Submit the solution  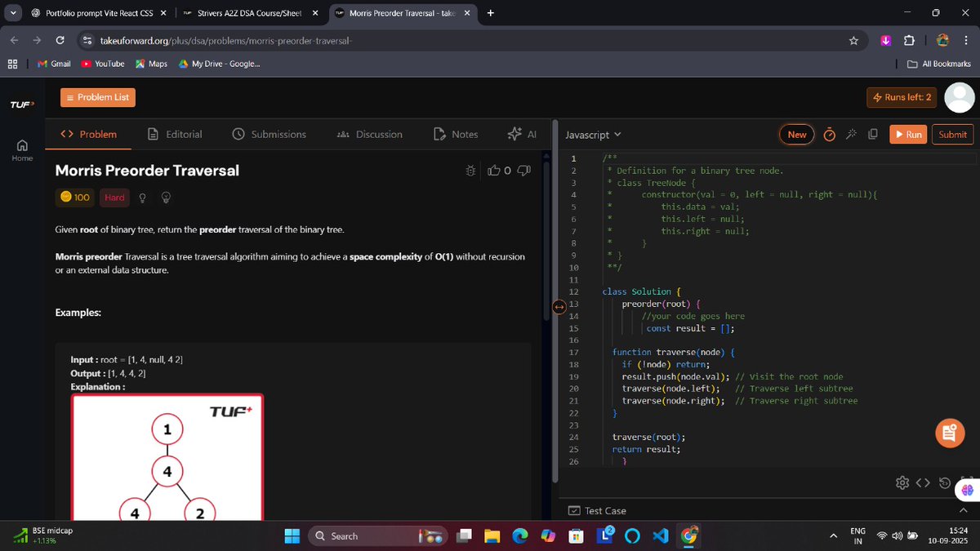pyautogui.click(x=952, y=135)
